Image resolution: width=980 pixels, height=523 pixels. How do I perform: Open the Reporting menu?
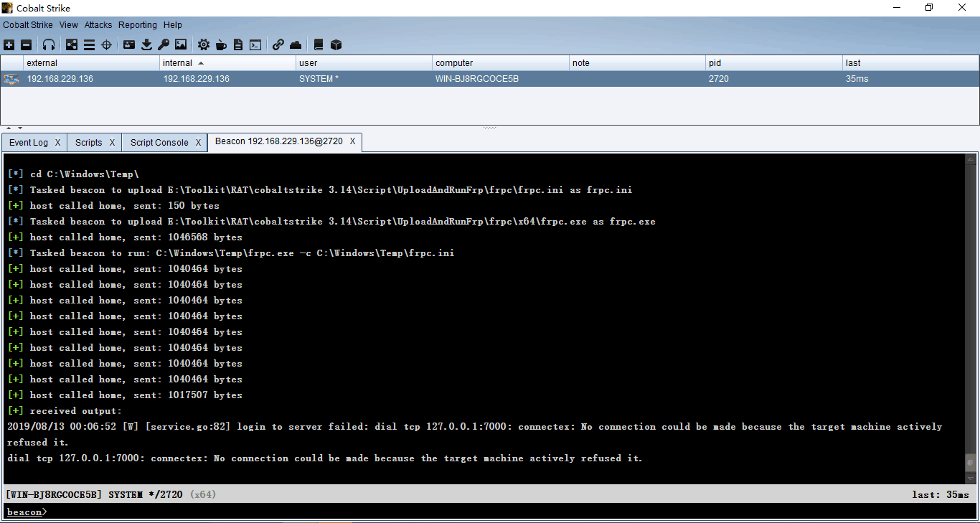138,25
